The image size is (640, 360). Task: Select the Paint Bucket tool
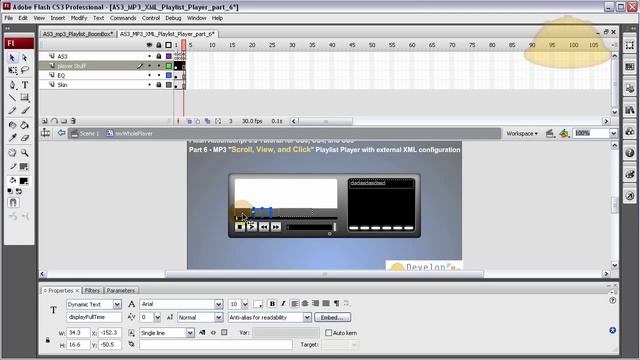point(25,125)
